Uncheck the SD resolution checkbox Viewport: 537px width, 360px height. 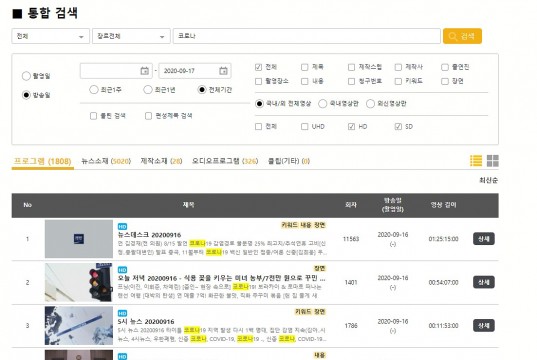click(398, 127)
